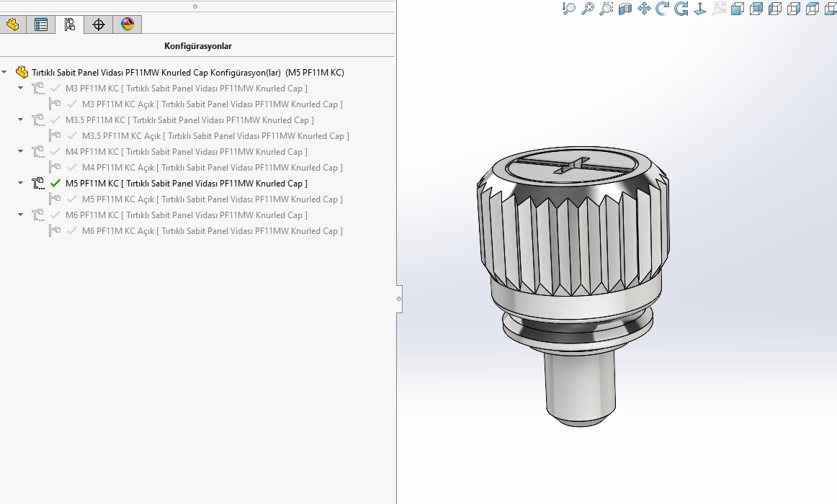837x504 pixels.
Task: Switch to the Right view cube
Action: pos(794,9)
